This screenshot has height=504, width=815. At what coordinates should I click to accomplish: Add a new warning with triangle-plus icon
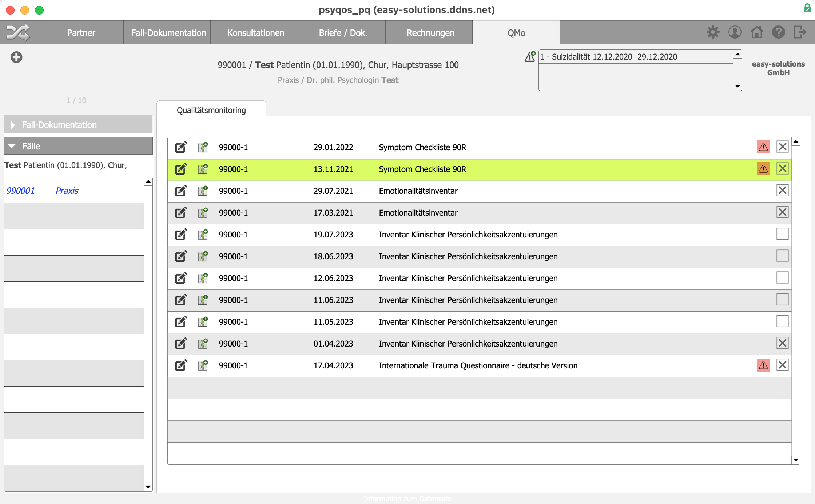coord(530,56)
